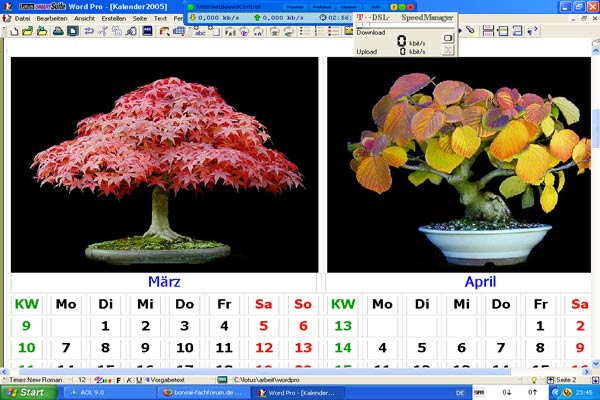The width and height of the screenshot is (600, 400).
Task: Click the Paste clipboard icon
Action: coord(131,31)
